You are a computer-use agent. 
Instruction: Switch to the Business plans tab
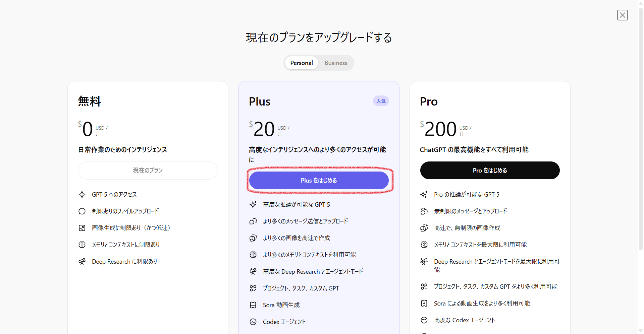(x=336, y=63)
